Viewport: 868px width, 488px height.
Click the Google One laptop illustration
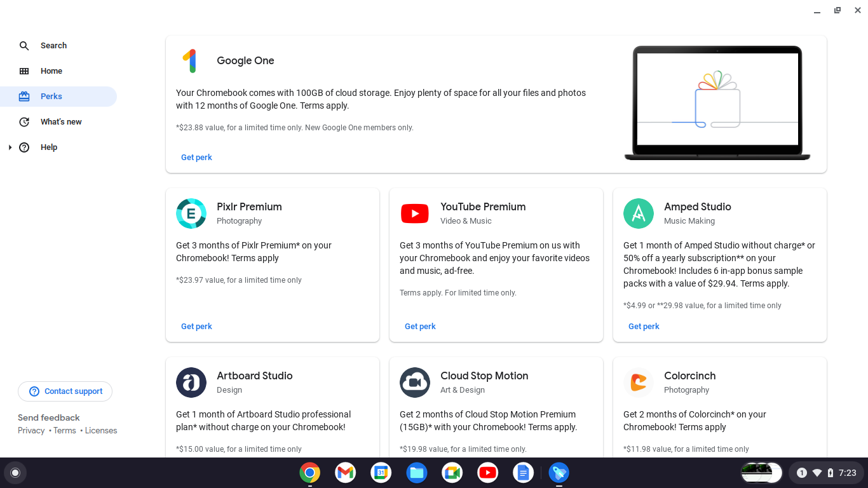pos(717,103)
